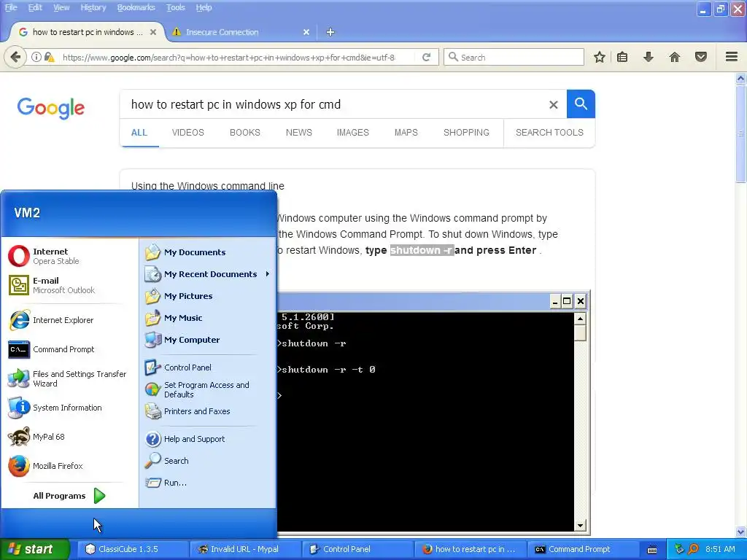Close the Insecure Connection tab
This screenshot has height=560, width=747.
306,32
